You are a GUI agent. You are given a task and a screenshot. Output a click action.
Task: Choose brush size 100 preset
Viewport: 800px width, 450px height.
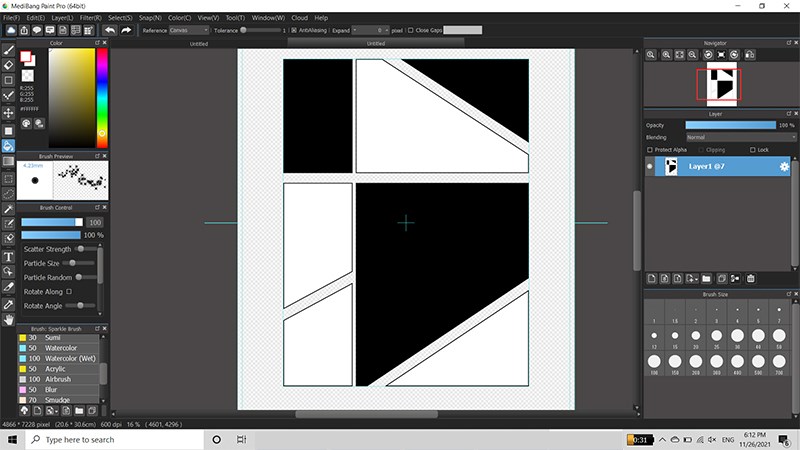point(654,363)
